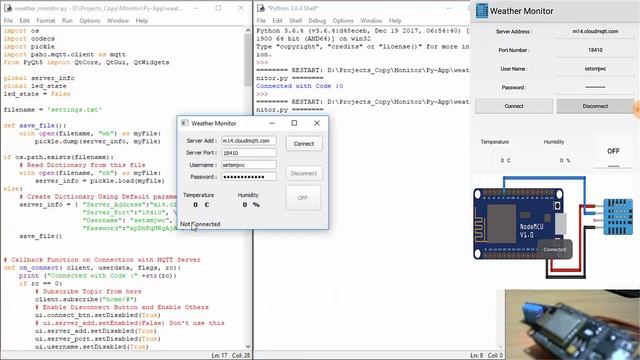This screenshot has width=640, height=360.
Task: Open Help menu in Python Shell
Action: 395,20
